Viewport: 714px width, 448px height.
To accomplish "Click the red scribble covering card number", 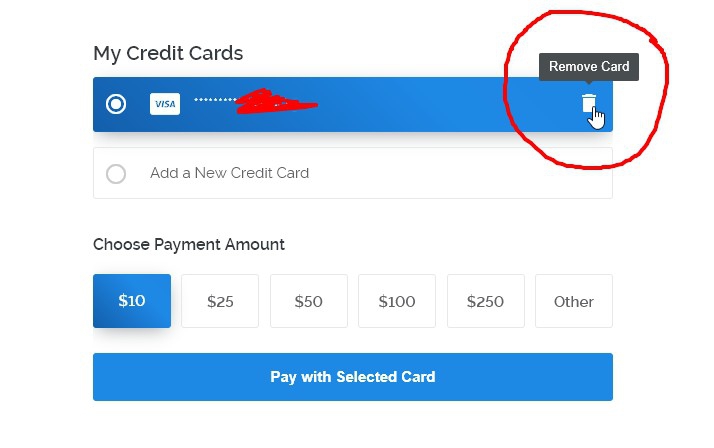I will click(275, 102).
